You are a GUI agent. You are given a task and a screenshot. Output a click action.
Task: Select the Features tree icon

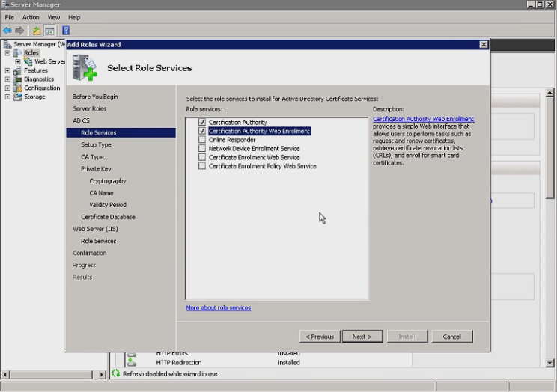17,70
